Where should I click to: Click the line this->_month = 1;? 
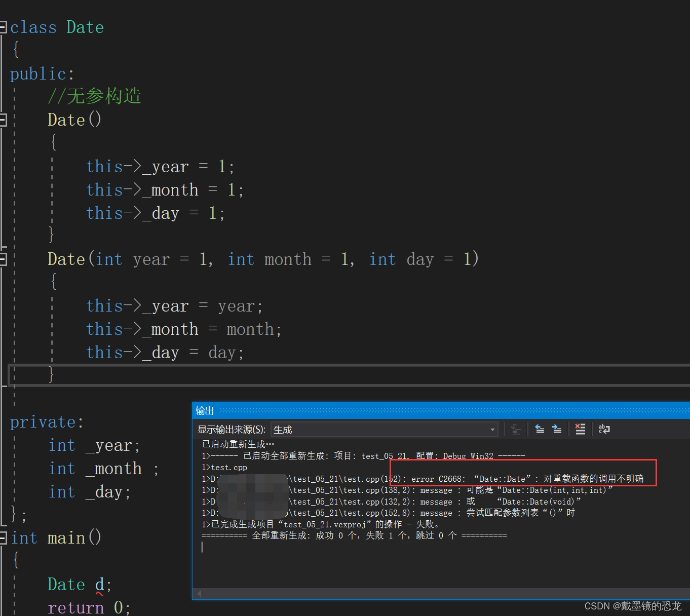(x=165, y=189)
